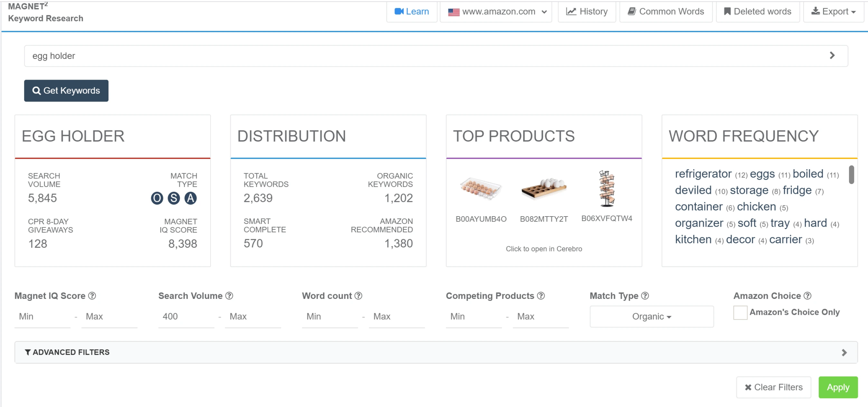Click the Word count help icon
868x407 pixels.
pos(358,296)
